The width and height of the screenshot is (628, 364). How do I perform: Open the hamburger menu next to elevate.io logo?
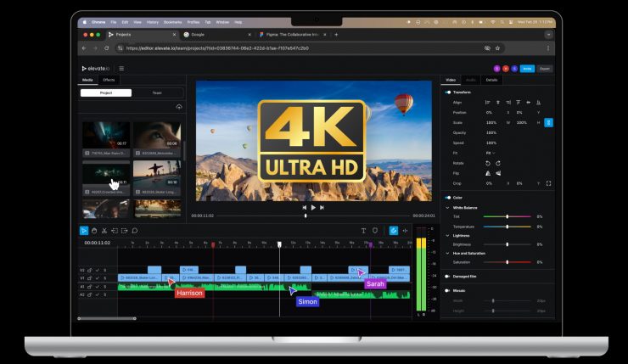coord(121,68)
